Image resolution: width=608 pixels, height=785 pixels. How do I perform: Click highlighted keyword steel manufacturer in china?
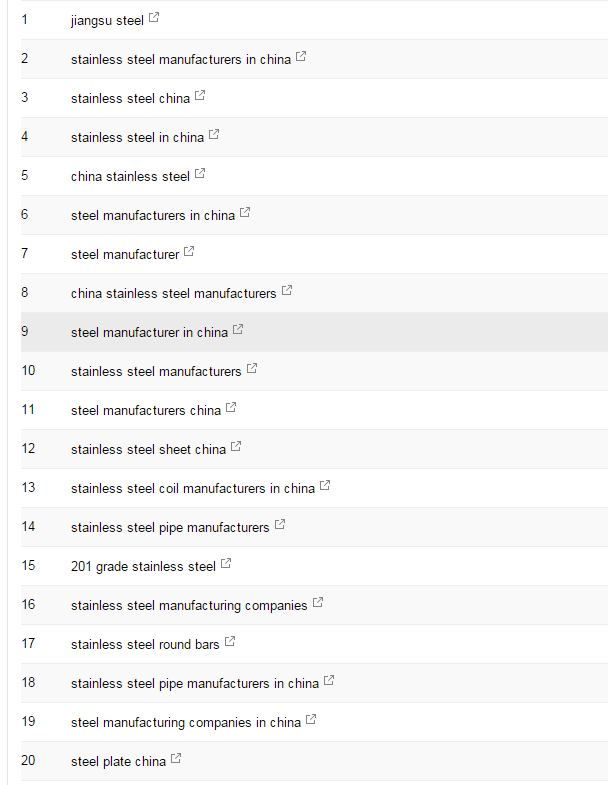coord(149,333)
